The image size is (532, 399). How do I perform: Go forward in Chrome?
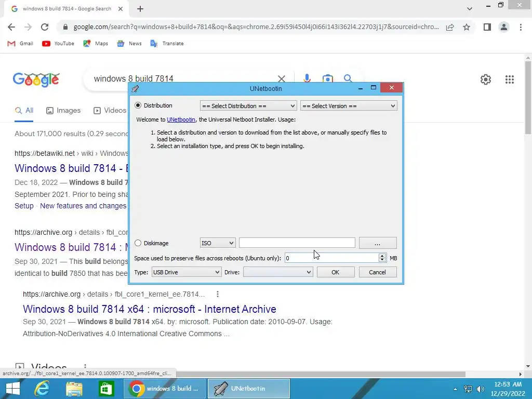click(28, 27)
